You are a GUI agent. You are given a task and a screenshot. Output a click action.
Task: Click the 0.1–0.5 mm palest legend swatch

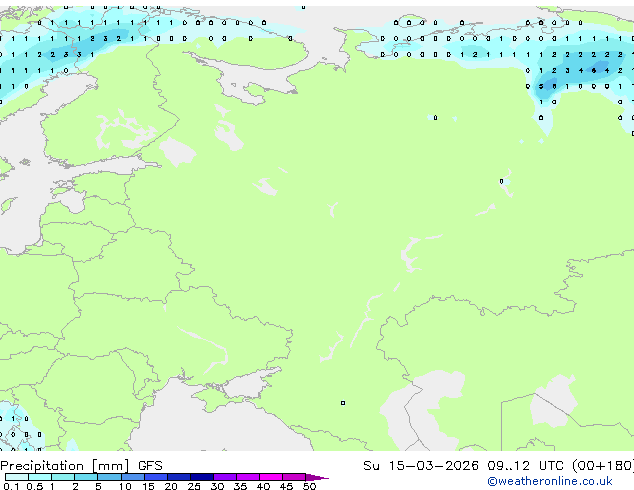tap(17, 477)
